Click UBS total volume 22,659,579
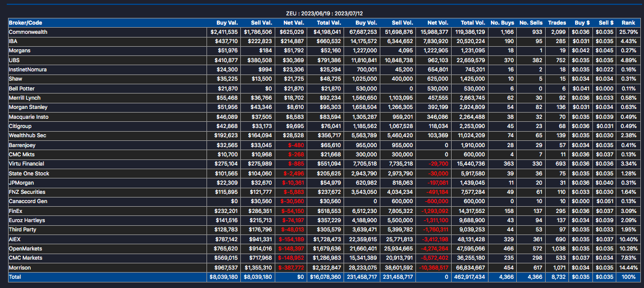 470,60
